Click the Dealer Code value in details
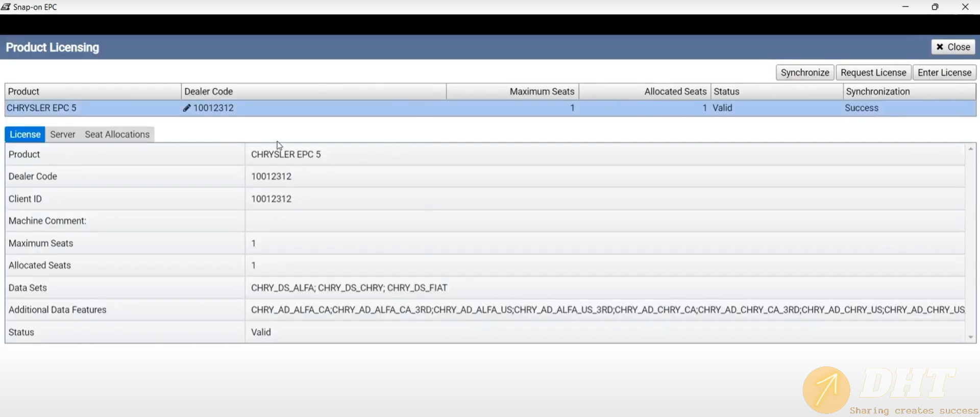Screen dimensions: 980x417 (271, 176)
